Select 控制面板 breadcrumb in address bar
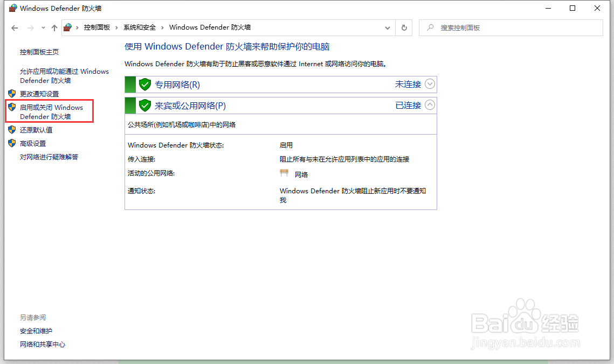 click(x=96, y=27)
